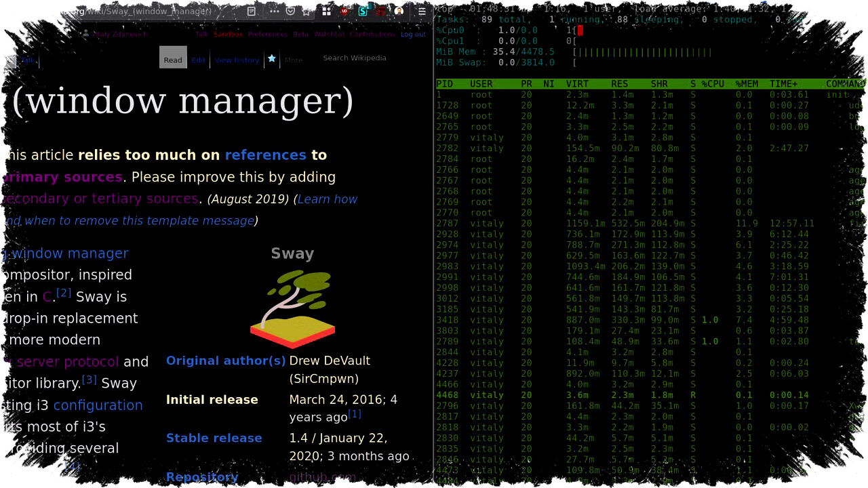Click the Log out link

(413, 34)
